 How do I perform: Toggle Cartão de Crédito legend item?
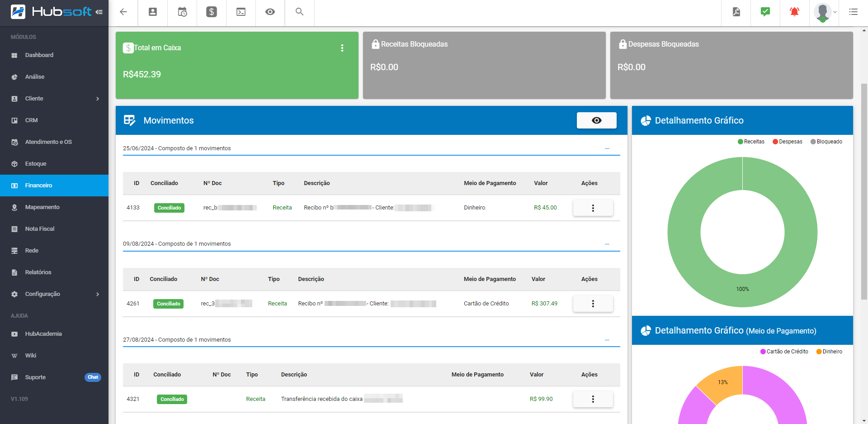[x=784, y=352]
